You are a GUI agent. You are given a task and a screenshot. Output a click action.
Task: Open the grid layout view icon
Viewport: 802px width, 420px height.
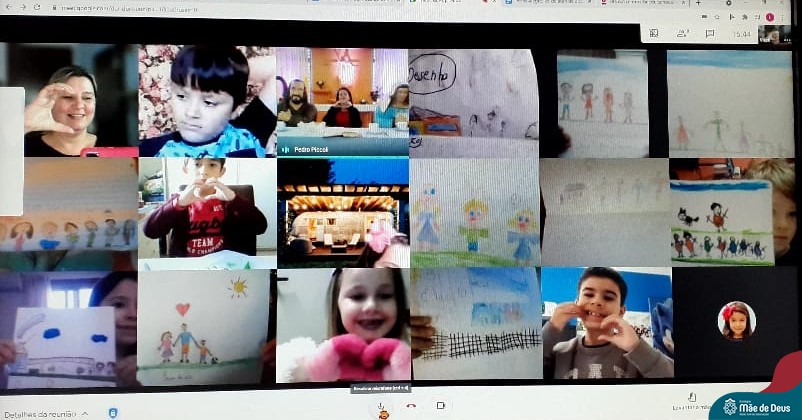point(654,32)
